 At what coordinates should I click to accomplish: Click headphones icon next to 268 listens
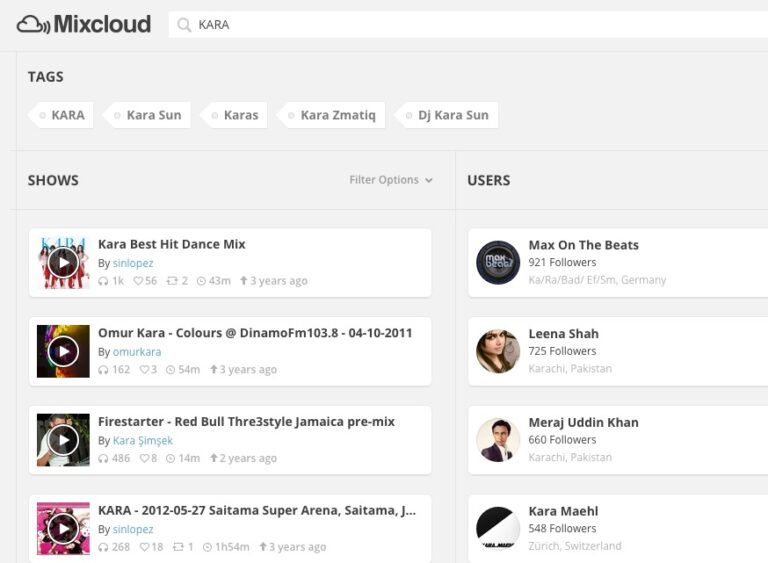coord(103,547)
